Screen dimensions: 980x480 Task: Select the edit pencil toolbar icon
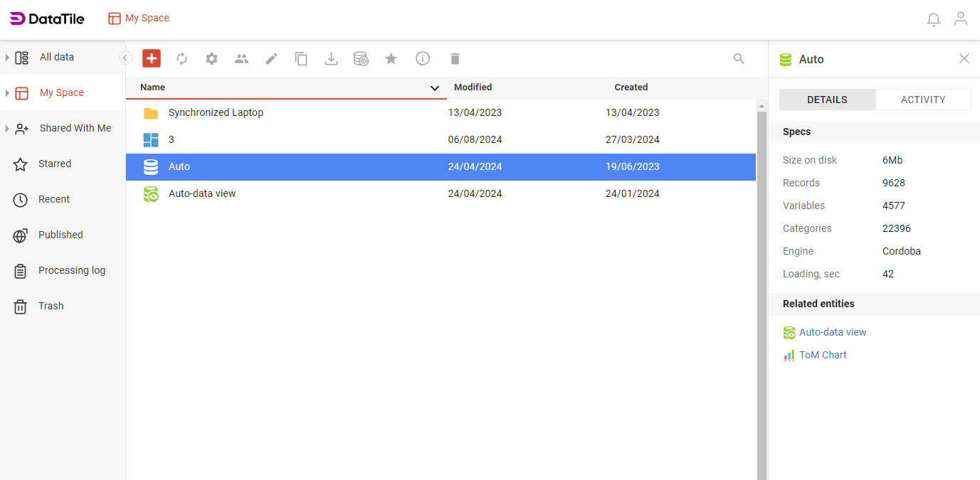tap(271, 58)
